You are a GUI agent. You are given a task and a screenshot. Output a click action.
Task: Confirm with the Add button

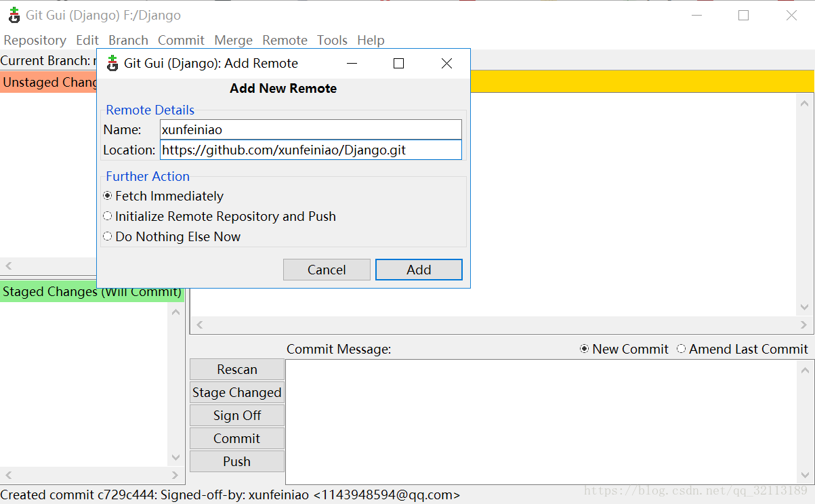tap(419, 270)
